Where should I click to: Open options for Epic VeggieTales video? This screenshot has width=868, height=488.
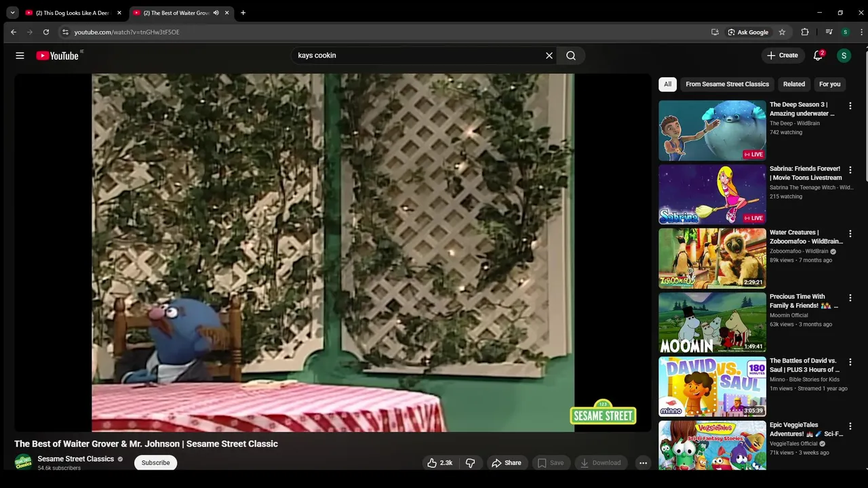pos(850,426)
